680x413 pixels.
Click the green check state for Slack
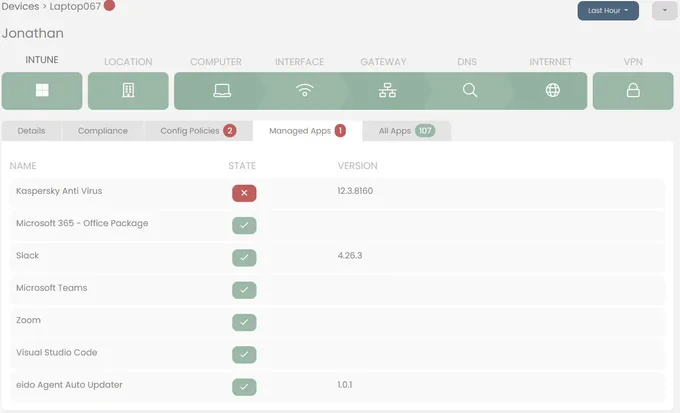click(244, 258)
